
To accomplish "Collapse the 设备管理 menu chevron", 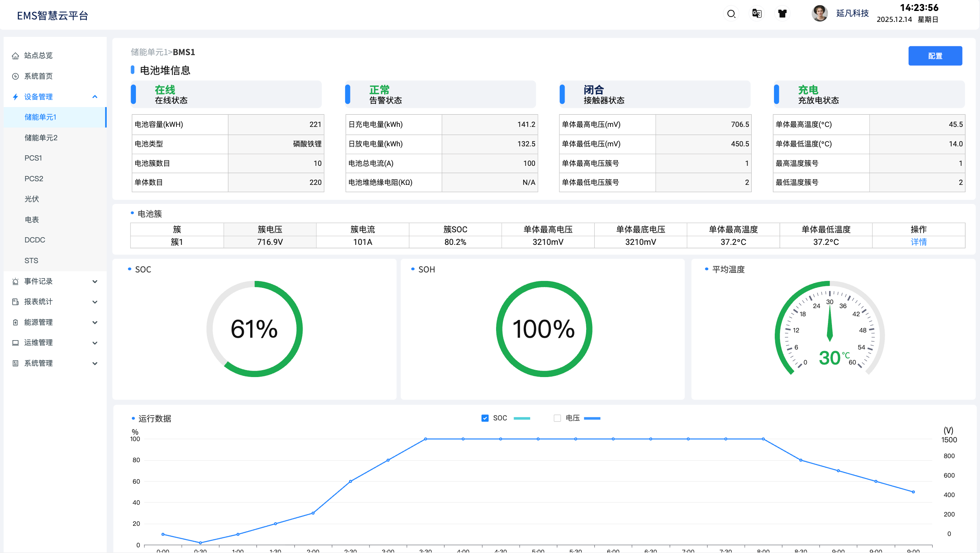I will pos(95,96).
